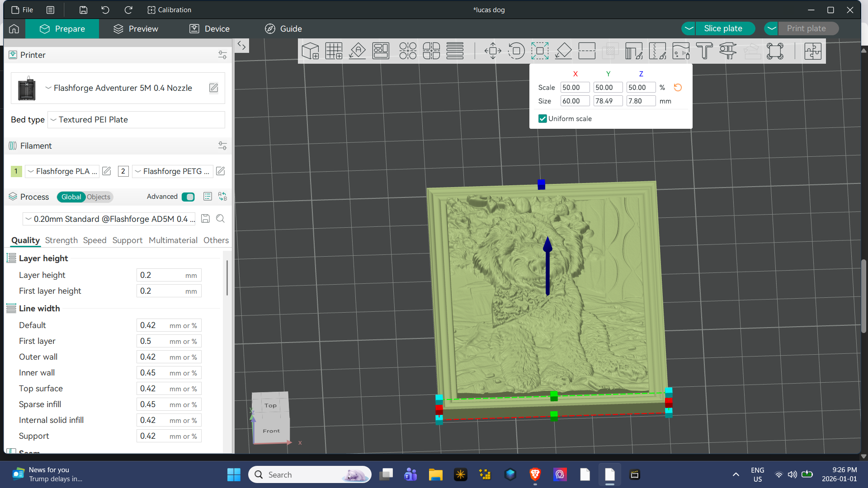Select the Move tool in toolbar
868x488 pixels.
[x=493, y=51]
